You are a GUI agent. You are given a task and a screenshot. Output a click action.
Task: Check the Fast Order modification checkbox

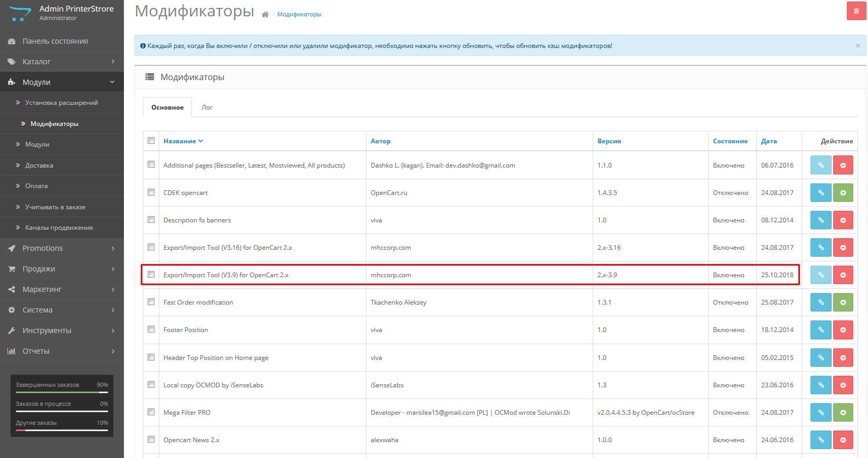coord(151,301)
